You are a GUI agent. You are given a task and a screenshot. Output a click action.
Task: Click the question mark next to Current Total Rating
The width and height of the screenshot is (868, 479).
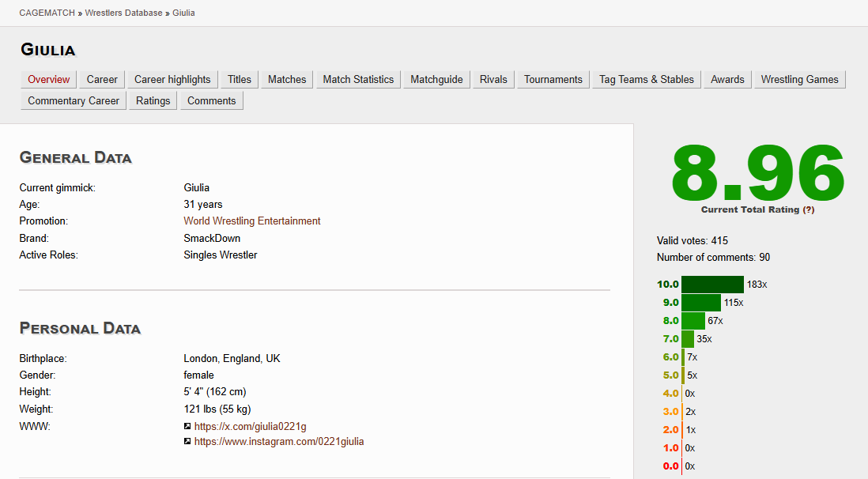point(808,209)
